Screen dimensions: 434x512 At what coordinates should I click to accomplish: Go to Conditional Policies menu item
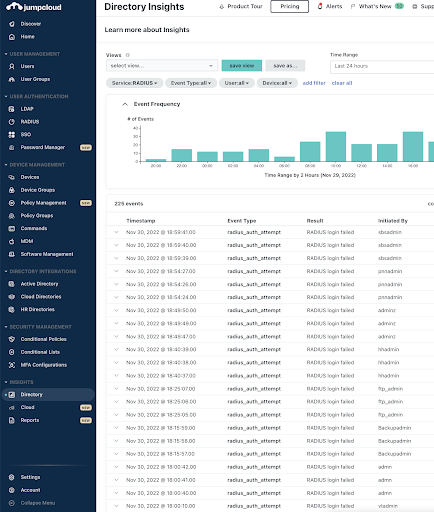44,339
